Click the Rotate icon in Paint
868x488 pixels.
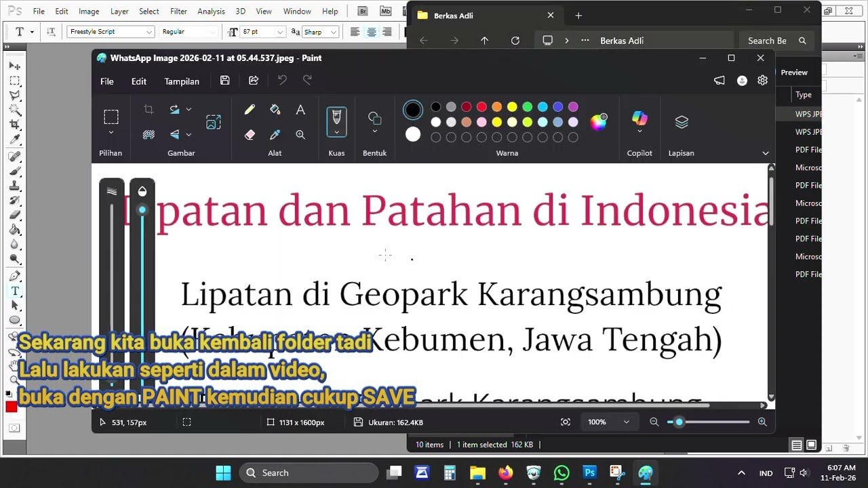(x=174, y=109)
